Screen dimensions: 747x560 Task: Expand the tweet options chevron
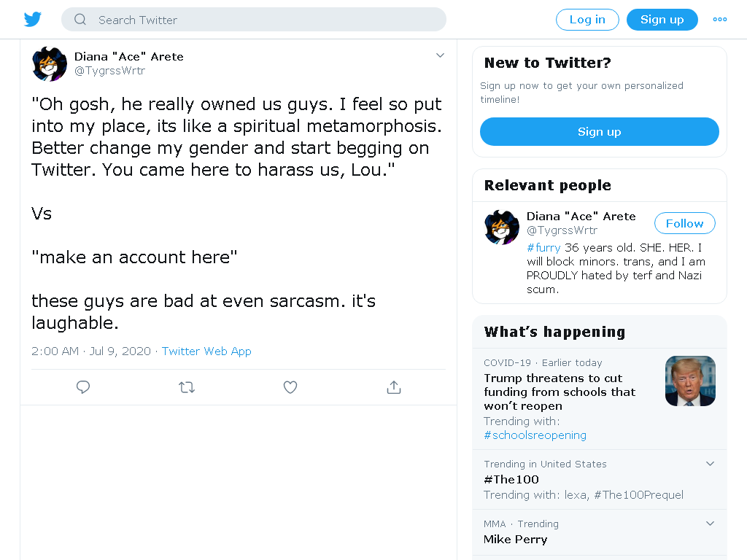(x=440, y=55)
